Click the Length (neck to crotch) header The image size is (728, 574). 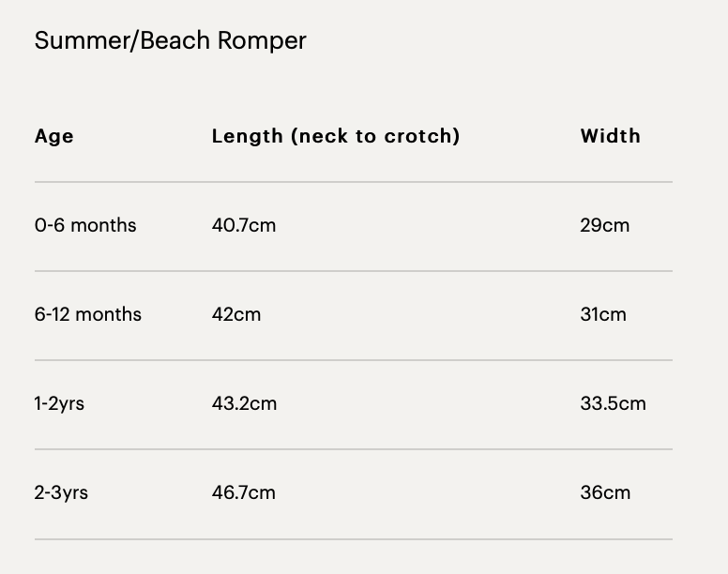[336, 136]
